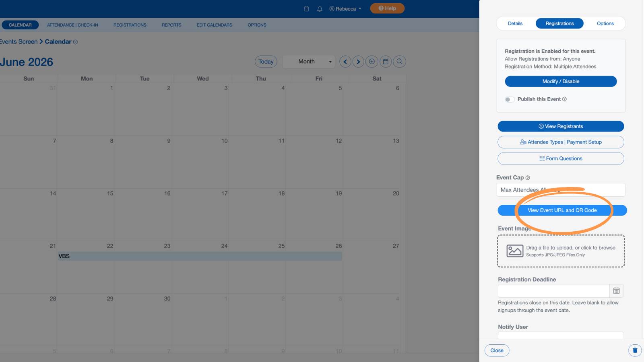This screenshot has height=362, width=644.
Task: Open Attendee Types | Payment Setup
Action: coord(561,142)
